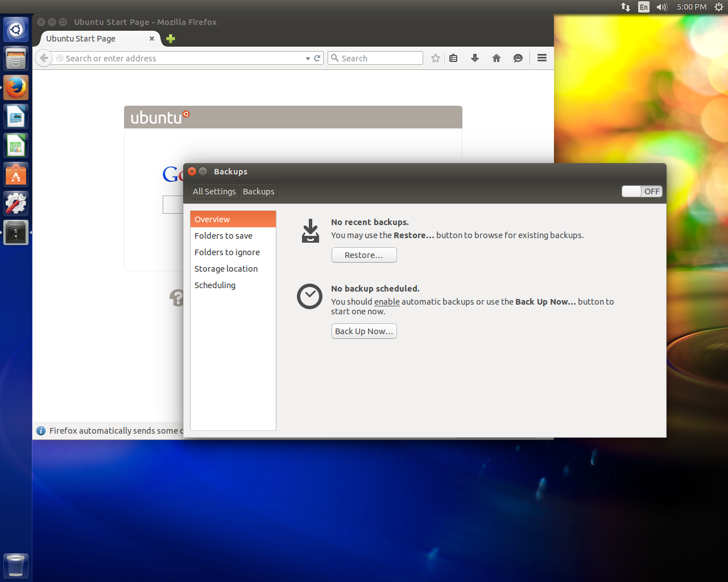This screenshot has width=728, height=582.
Task: Open Firefox downloads arrow icon
Action: pos(475,58)
